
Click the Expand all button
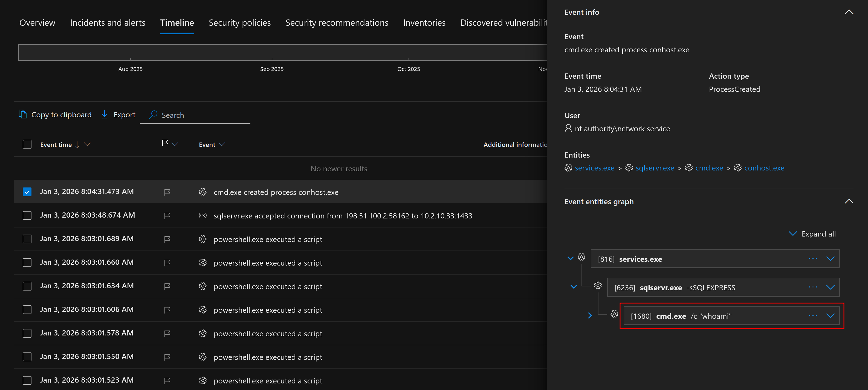click(812, 234)
